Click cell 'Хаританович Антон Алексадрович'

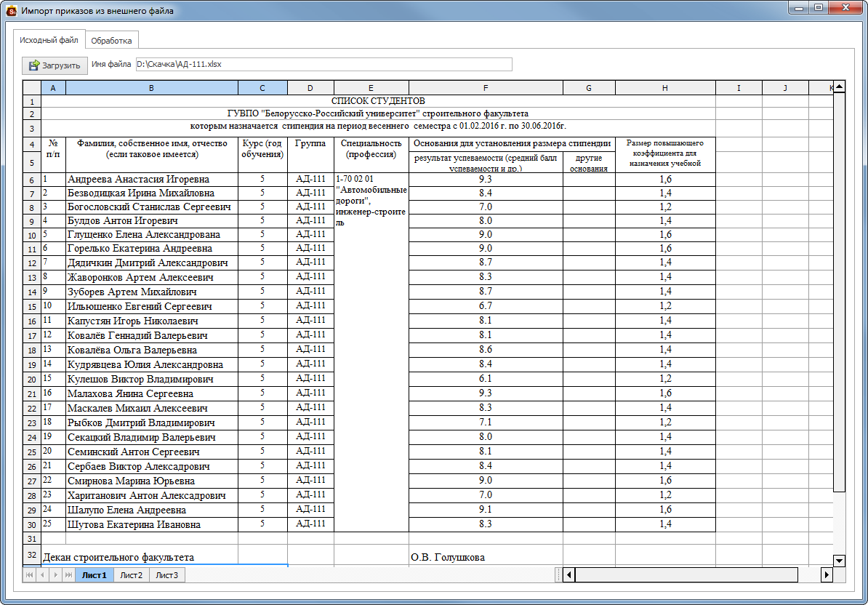152,495
